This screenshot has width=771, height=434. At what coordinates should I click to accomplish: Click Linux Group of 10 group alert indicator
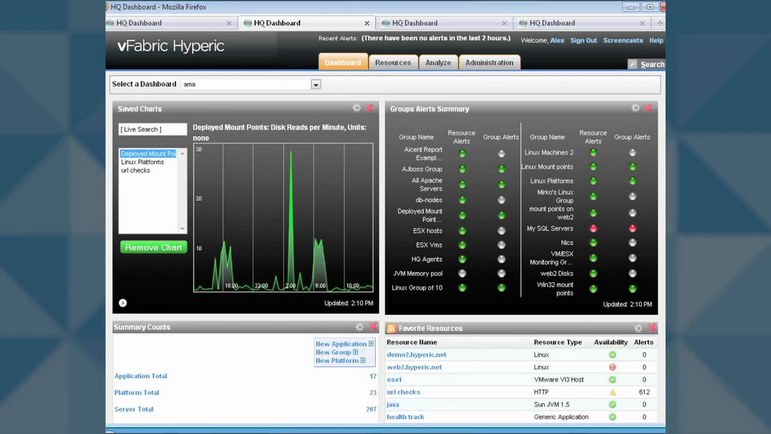(x=501, y=288)
